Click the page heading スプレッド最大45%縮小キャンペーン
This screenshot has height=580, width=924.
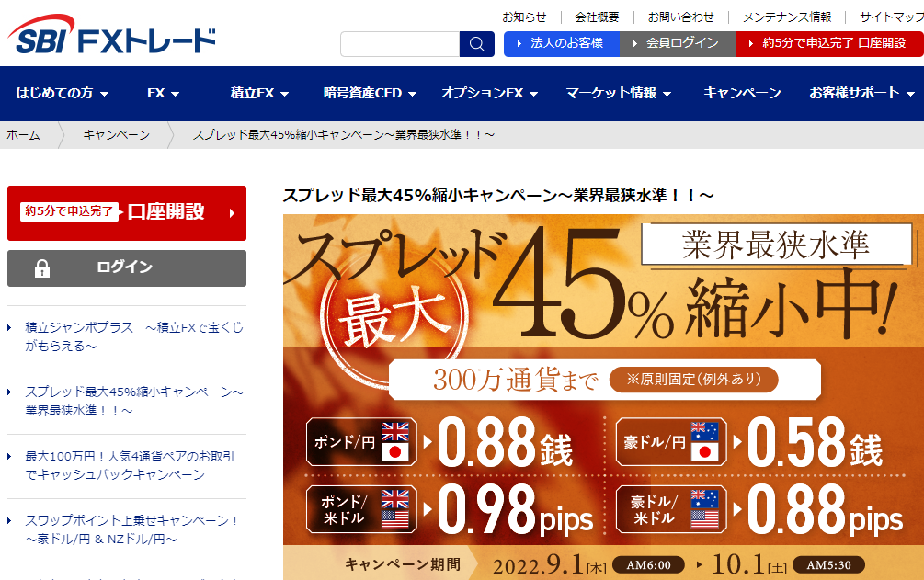(498, 195)
